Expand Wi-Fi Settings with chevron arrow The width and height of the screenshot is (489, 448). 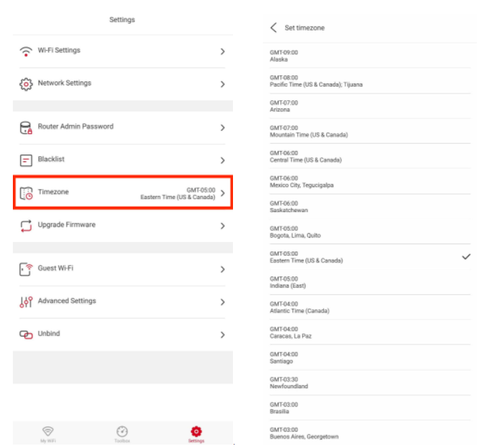coord(222,52)
